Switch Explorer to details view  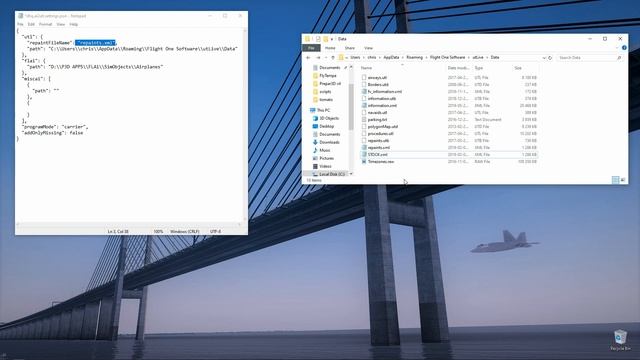pos(616,180)
